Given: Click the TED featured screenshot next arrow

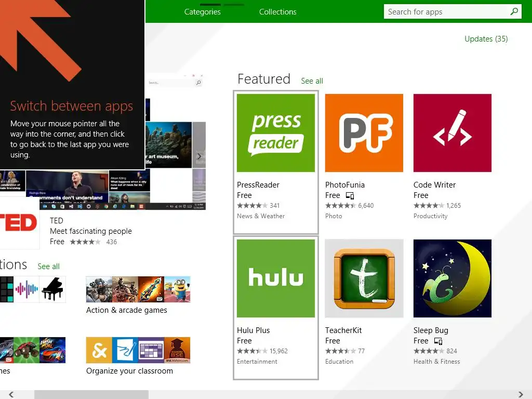Looking at the screenshot, I should 199,156.
